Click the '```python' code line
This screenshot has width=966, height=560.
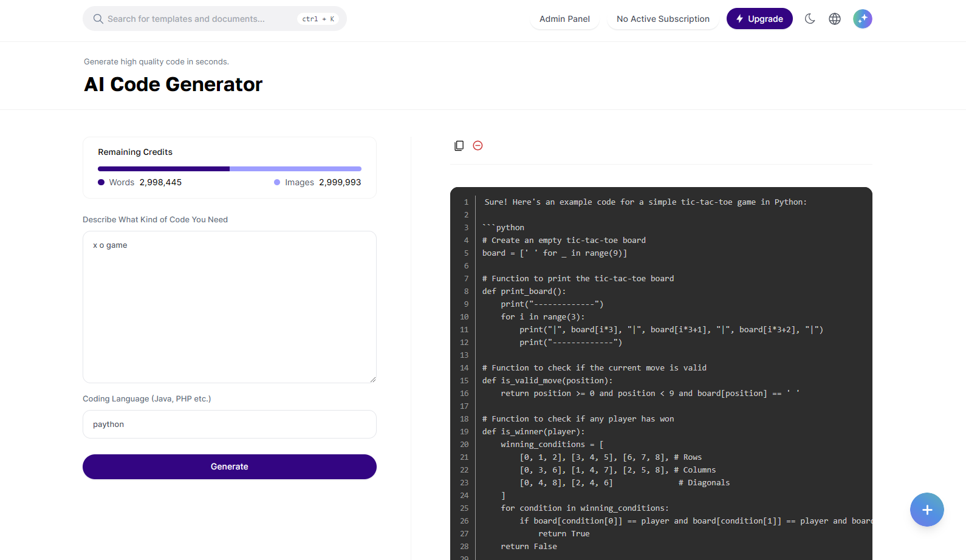click(503, 228)
